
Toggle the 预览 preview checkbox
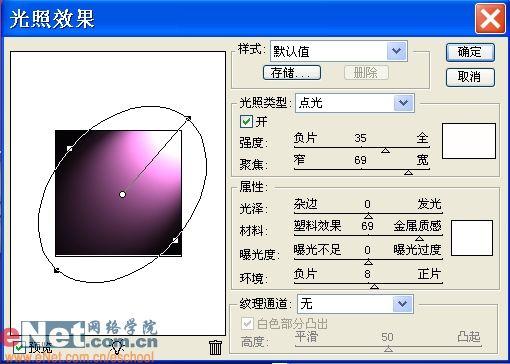point(20,348)
